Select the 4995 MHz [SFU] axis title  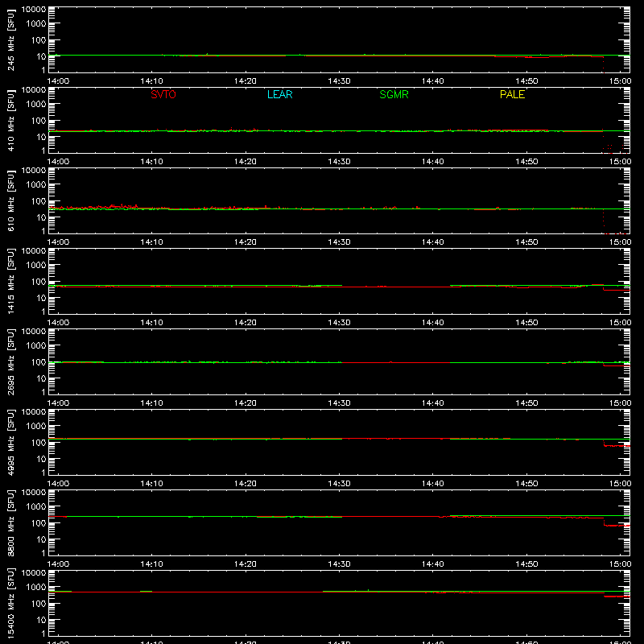point(10,442)
